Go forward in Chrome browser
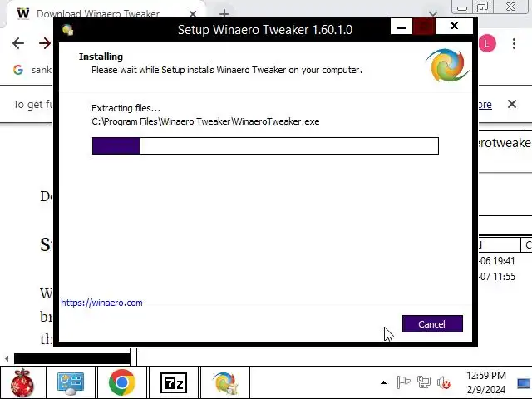 coord(45,43)
